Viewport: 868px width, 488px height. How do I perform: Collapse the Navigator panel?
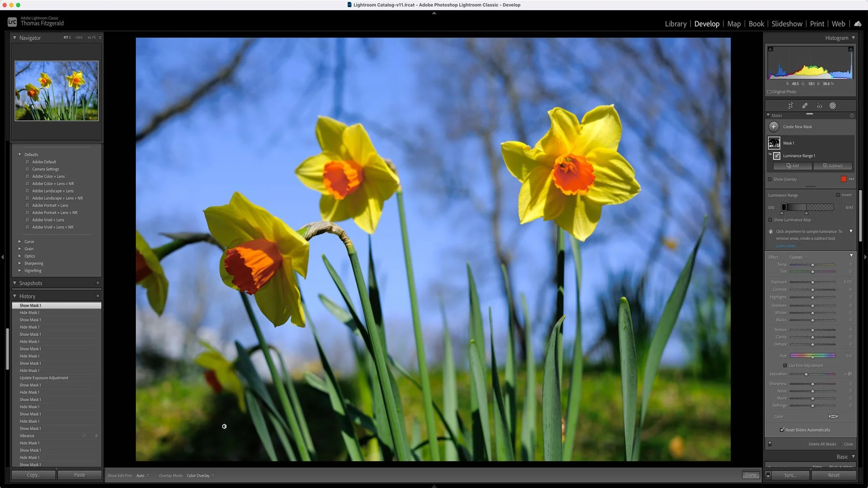(x=14, y=38)
